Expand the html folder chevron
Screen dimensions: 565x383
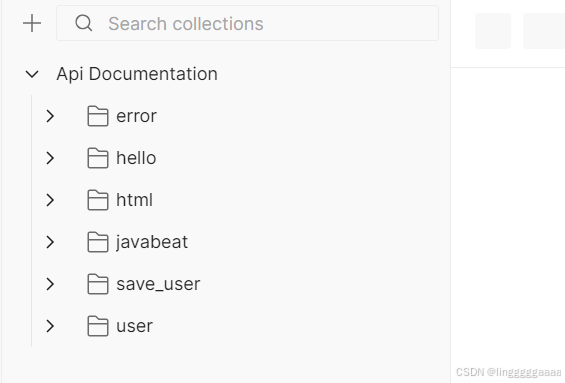(50, 200)
